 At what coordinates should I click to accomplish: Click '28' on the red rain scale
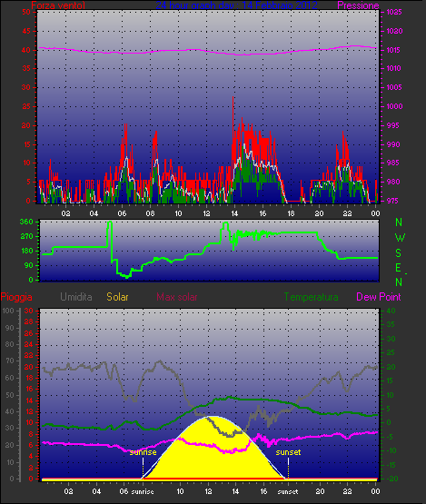[x=29, y=322]
